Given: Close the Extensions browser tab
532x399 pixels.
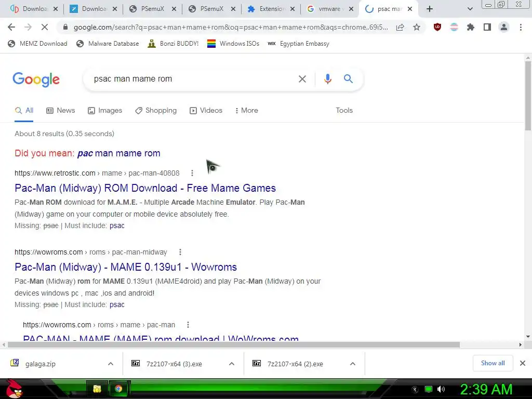Looking at the screenshot, I should [x=292, y=9].
